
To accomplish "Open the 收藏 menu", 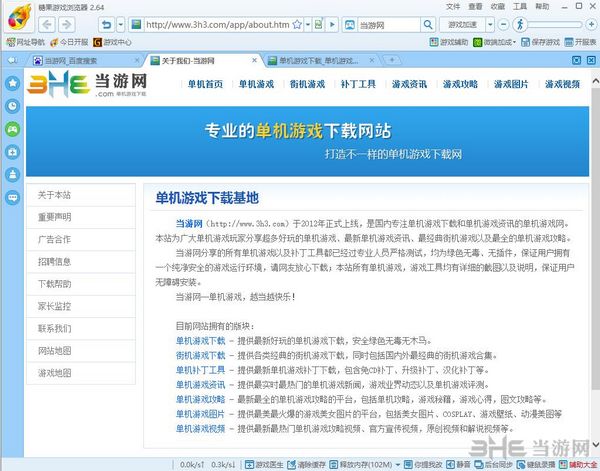I will (497, 7).
